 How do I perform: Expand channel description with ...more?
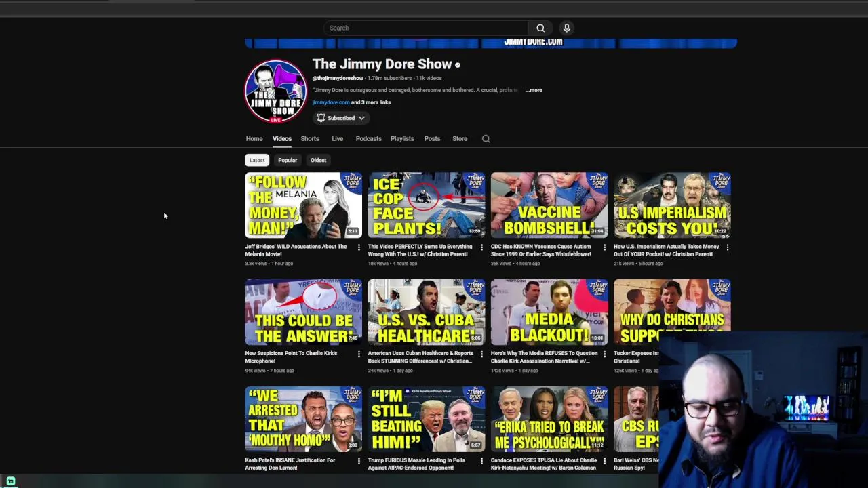pos(534,90)
